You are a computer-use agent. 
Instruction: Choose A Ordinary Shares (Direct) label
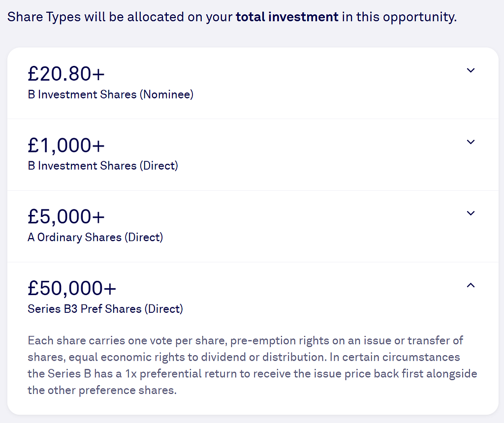tap(95, 238)
